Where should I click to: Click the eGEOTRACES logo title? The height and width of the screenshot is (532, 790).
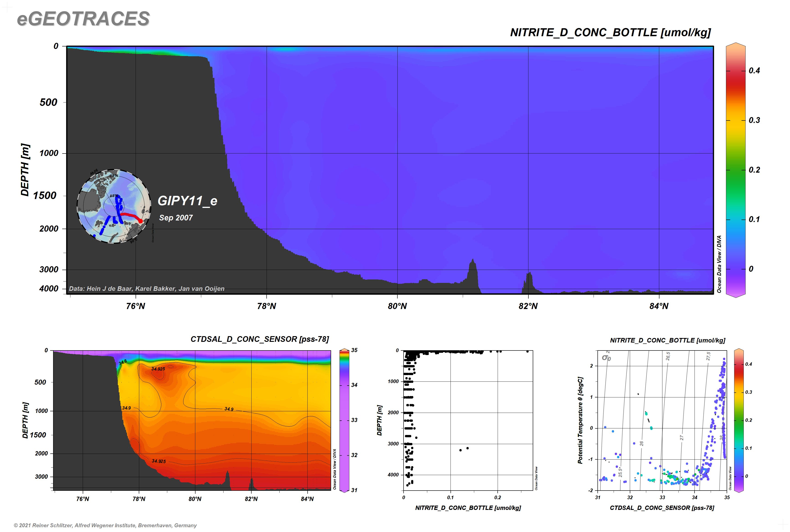click(83, 19)
